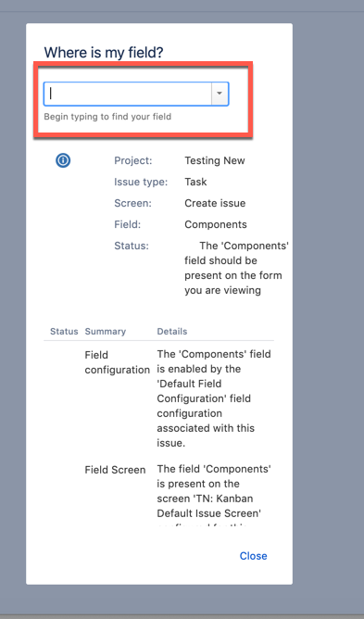Click the Summary column header
364x619 pixels.
point(106,331)
